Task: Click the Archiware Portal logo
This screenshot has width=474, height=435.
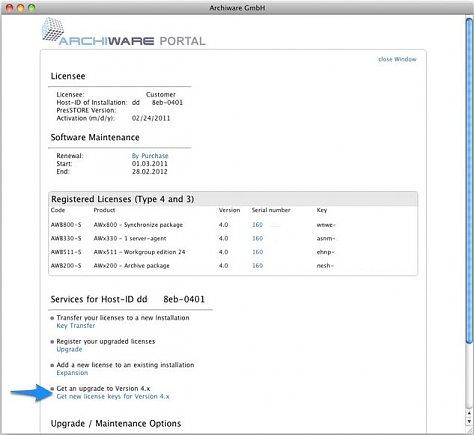Action: point(124,33)
